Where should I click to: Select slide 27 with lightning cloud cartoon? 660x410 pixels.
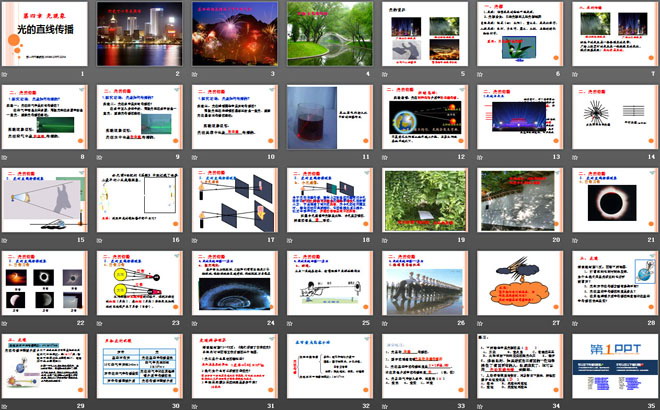pos(520,283)
